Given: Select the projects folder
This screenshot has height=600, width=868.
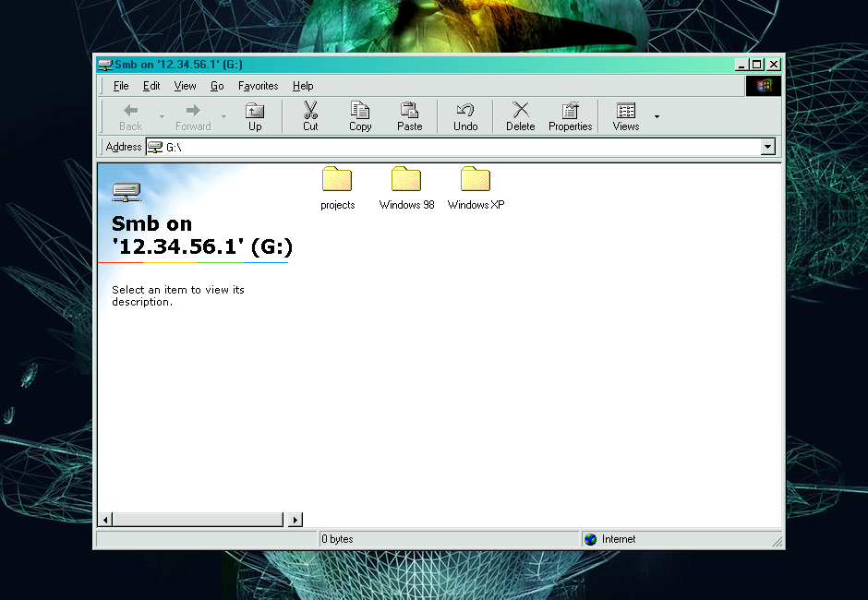Looking at the screenshot, I should [x=337, y=188].
